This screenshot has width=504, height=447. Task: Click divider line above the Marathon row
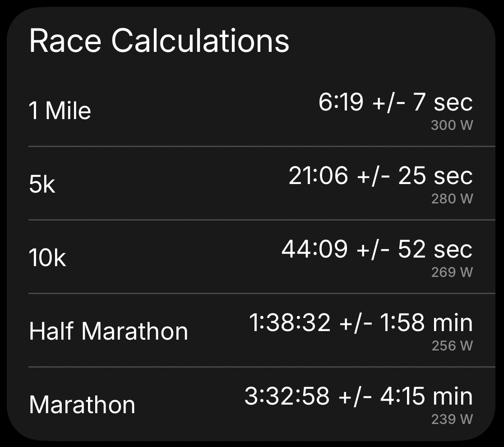click(262, 367)
